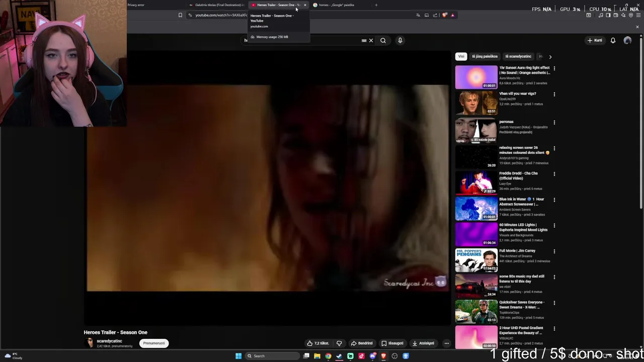The image size is (644, 362).
Task: Click the video player to pause
Action: click(x=268, y=188)
